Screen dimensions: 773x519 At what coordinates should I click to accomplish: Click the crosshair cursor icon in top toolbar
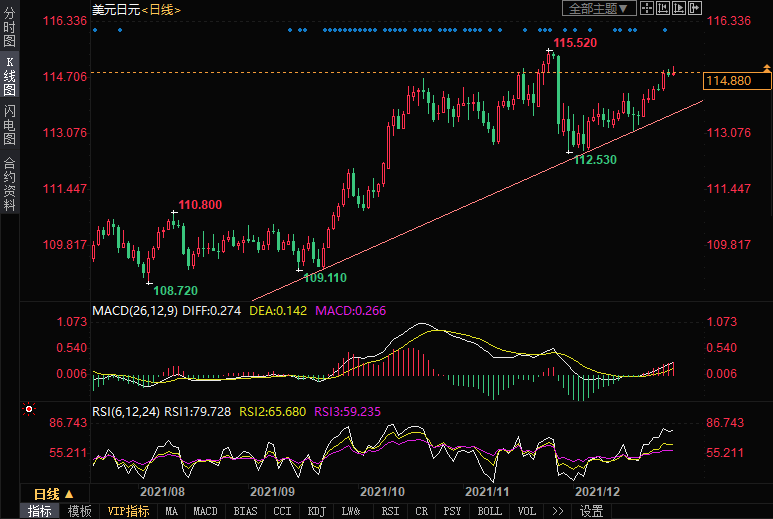click(x=647, y=8)
